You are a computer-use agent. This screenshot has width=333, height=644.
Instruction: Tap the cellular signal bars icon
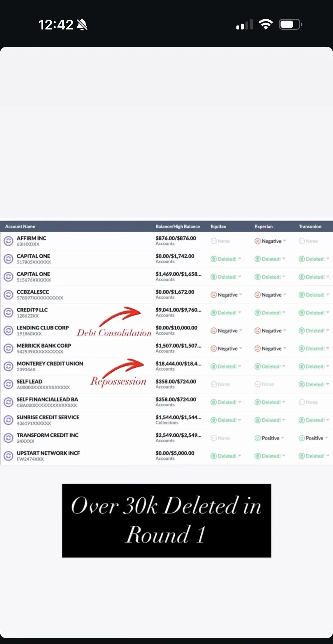tap(244, 24)
